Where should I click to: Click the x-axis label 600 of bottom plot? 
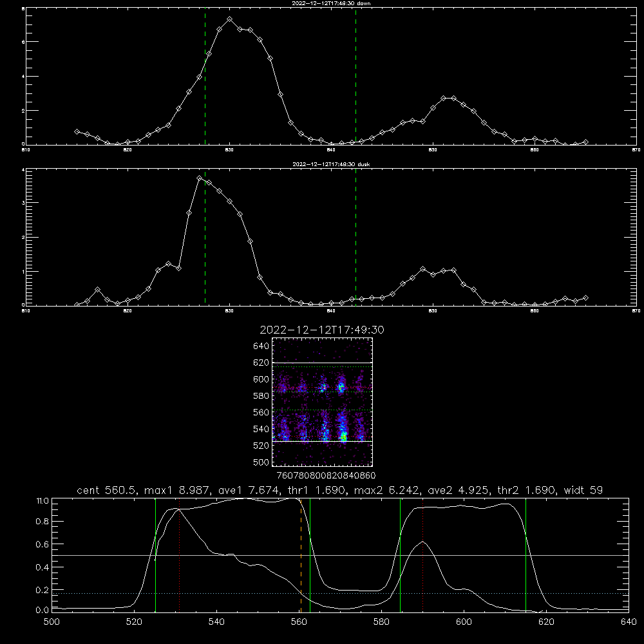[x=464, y=622]
